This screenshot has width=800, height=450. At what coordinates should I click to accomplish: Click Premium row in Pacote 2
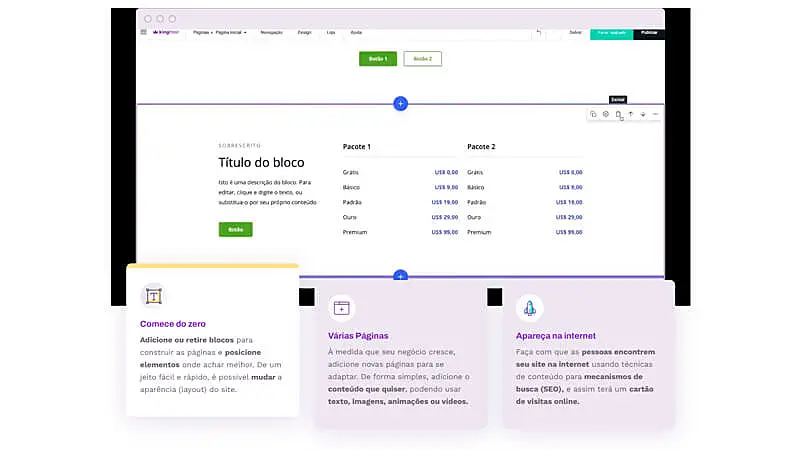pyautogui.click(x=525, y=232)
